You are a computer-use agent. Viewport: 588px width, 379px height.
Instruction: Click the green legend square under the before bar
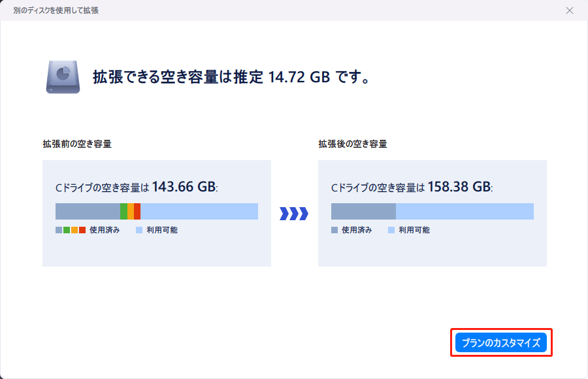click(x=67, y=230)
